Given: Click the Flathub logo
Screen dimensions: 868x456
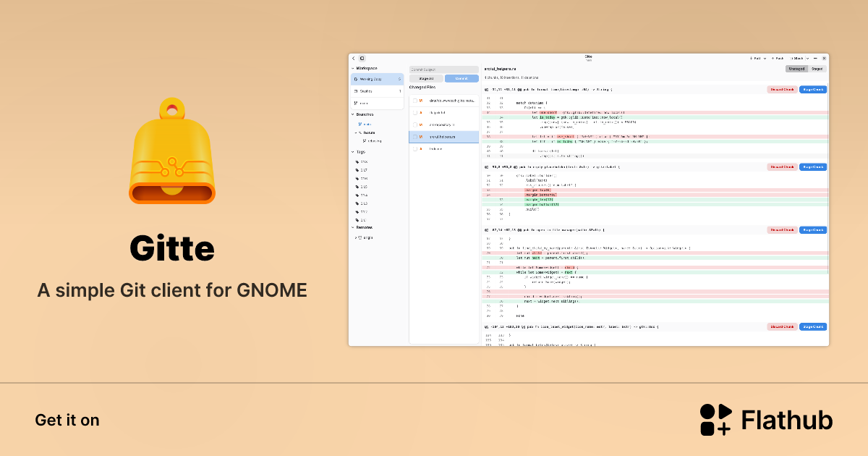Looking at the screenshot, I should pyautogui.click(x=766, y=421).
